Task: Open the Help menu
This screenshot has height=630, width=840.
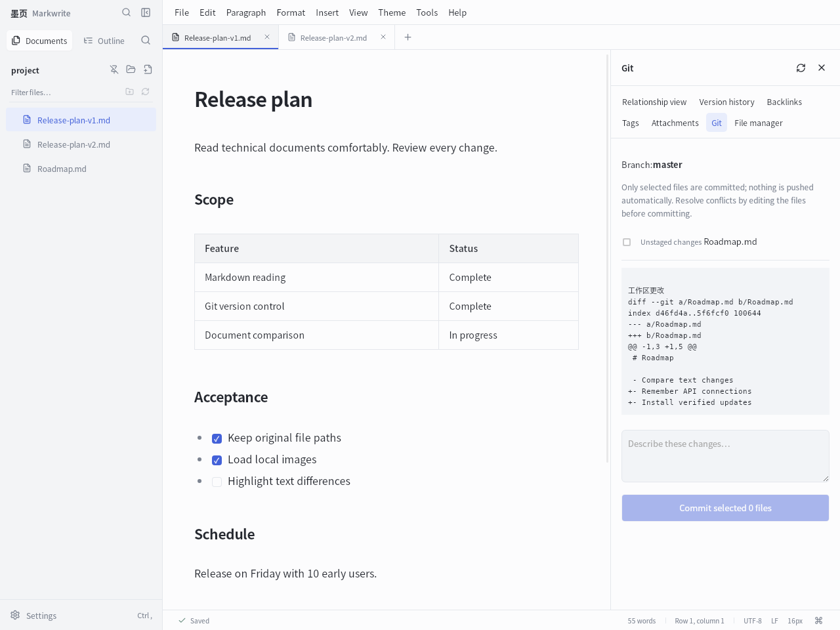Action: pos(457,12)
